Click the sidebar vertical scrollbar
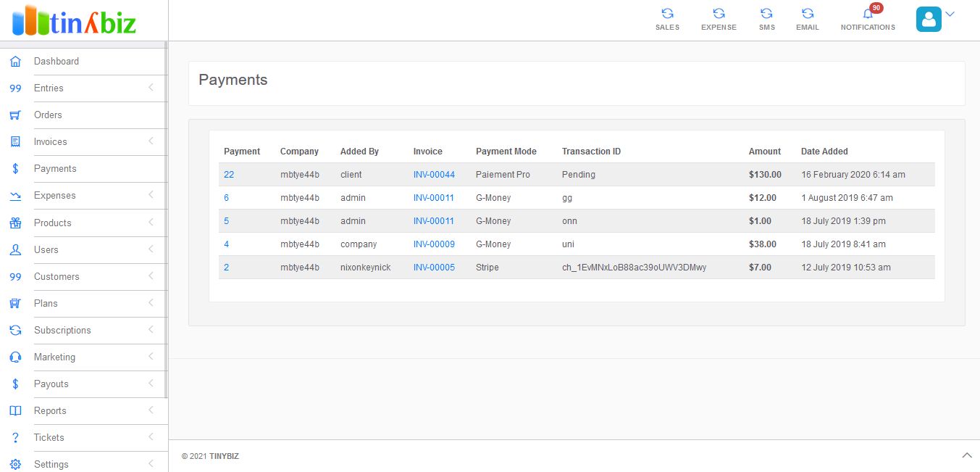The height and width of the screenshot is (472, 980). [x=166, y=220]
